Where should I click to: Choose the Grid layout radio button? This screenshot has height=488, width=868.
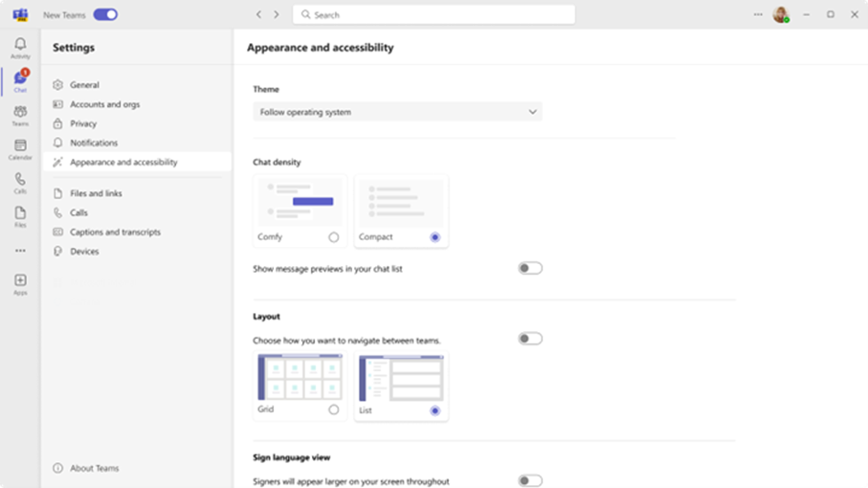coord(333,410)
